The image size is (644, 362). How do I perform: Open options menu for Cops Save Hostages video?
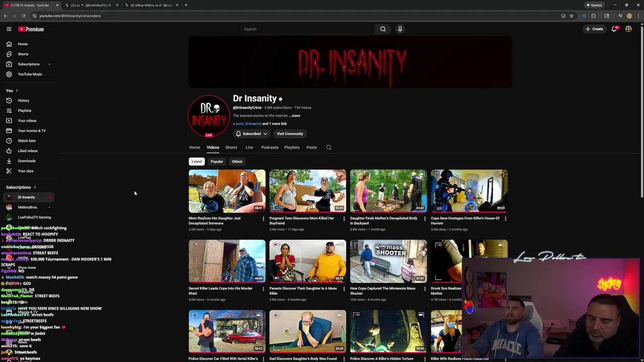coord(505,219)
